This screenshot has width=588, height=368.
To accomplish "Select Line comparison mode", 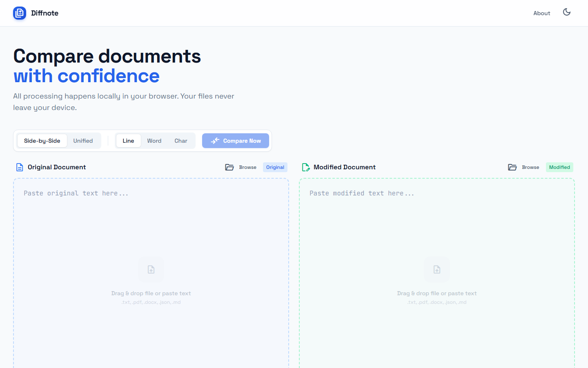I will point(128,141).
